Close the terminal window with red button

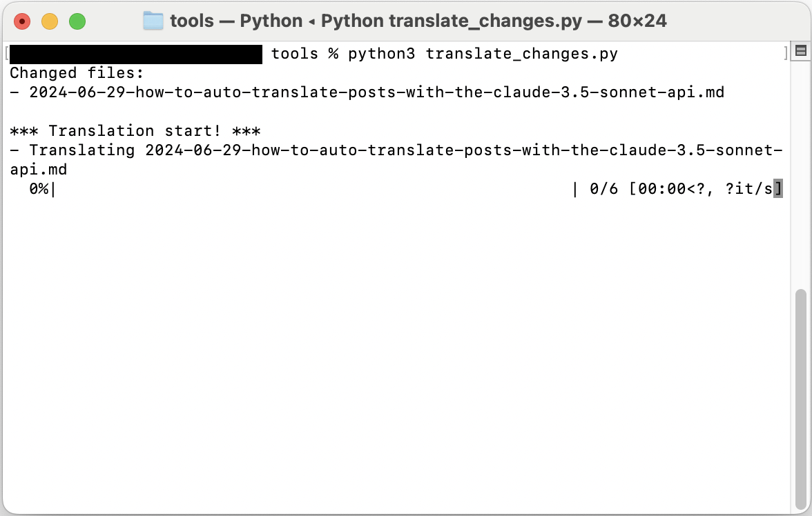tap(22, 21)
